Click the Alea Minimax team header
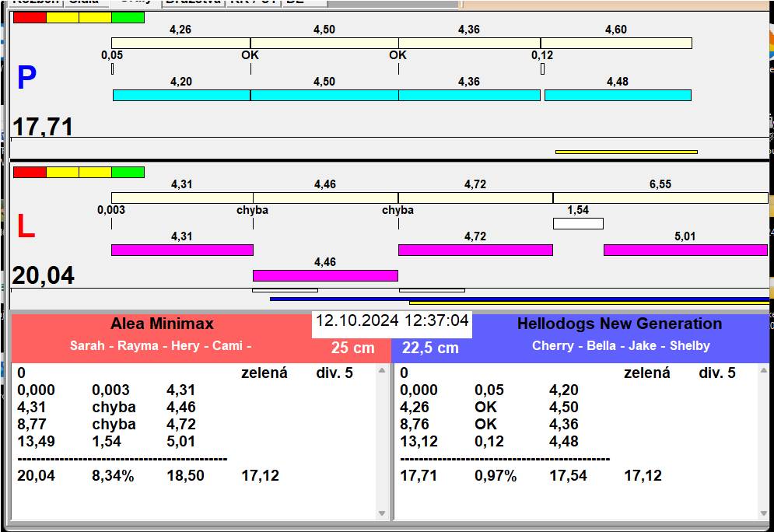 (x=162, y=324)
